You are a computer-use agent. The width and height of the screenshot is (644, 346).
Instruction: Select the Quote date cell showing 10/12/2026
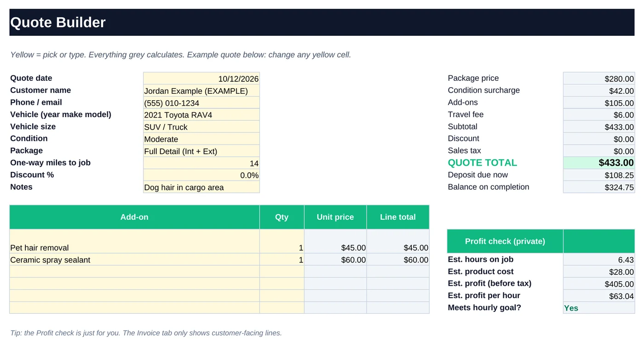pyautogui.click(x=201, y=78)
